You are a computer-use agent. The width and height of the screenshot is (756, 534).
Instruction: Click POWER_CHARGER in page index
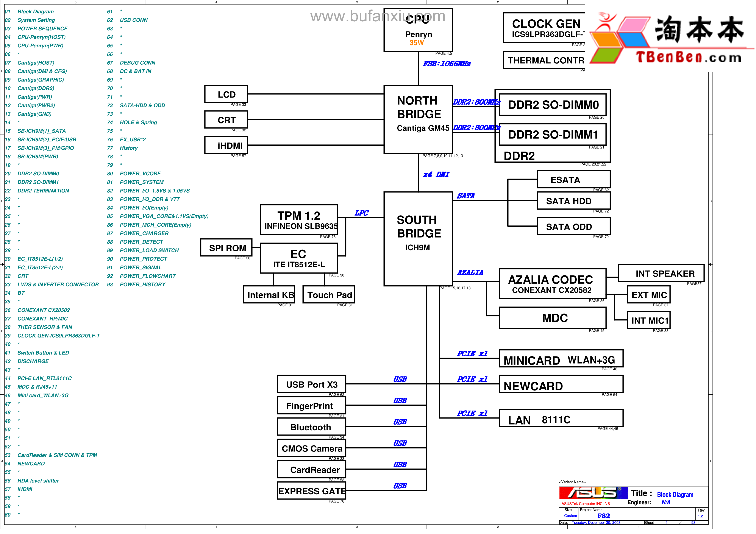pos(144,233)
